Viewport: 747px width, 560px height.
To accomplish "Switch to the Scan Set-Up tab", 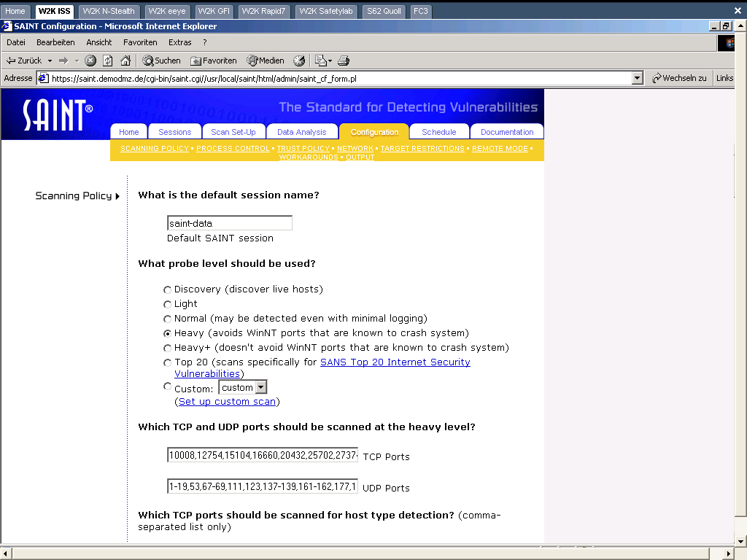I will click(233, 132).
